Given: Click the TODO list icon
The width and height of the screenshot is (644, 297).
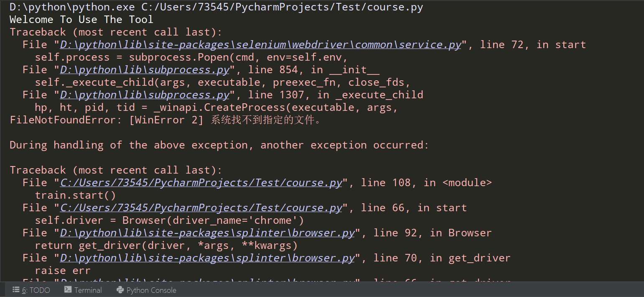Looking at the screenshot, I should point(15,289).
